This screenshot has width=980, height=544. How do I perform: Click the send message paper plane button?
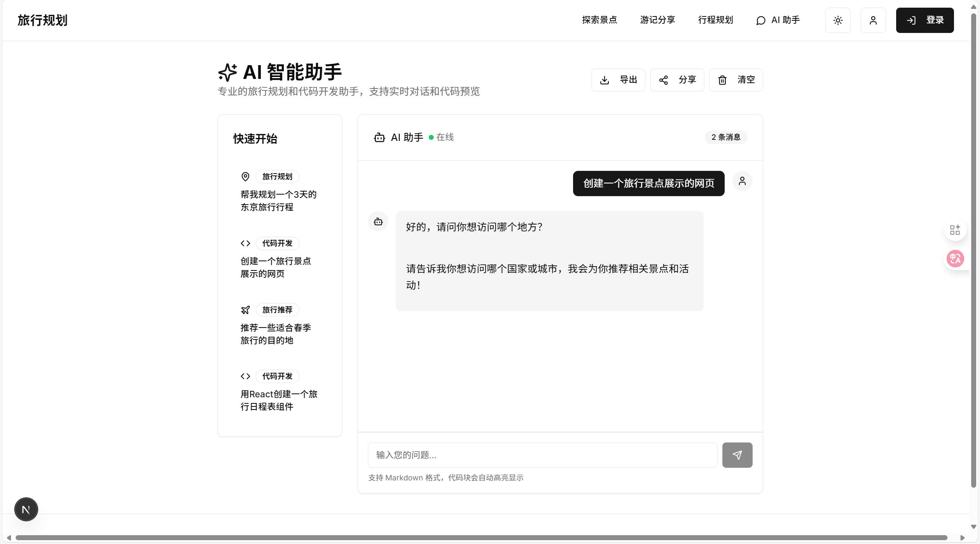click(737, 455)
